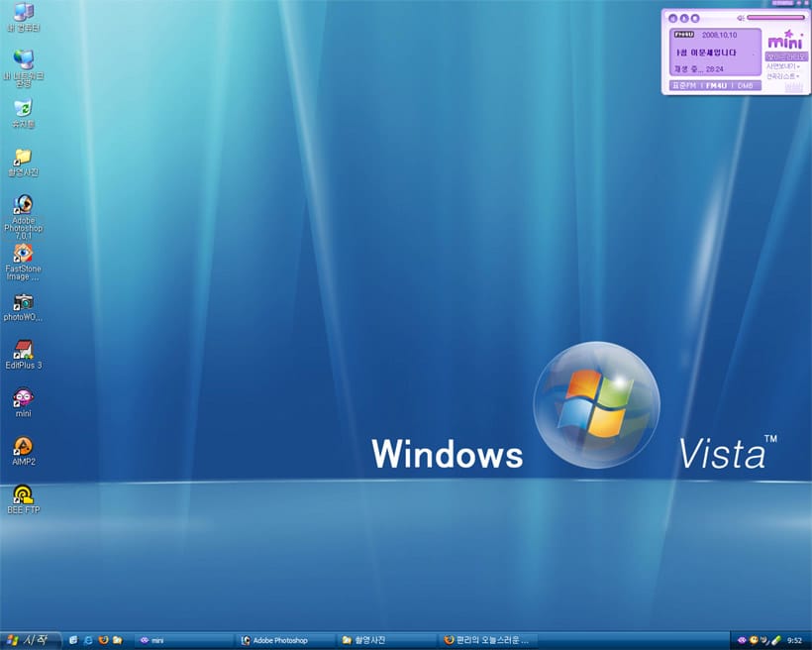Expand the 사연보내기 dropdown in mini player
The image size is (812, 650).
point(783,66)
